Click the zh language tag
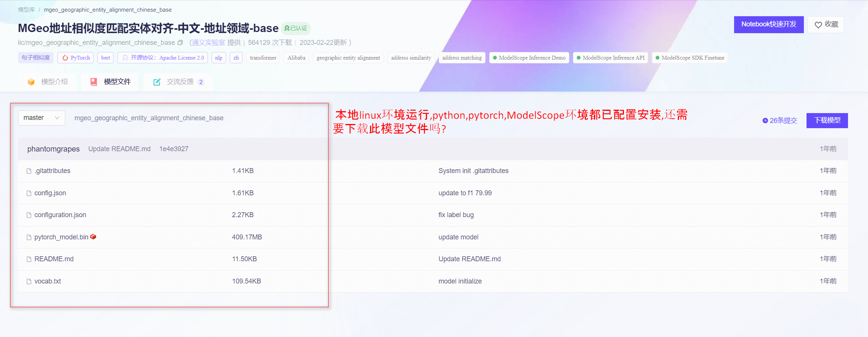 [236, 58]
